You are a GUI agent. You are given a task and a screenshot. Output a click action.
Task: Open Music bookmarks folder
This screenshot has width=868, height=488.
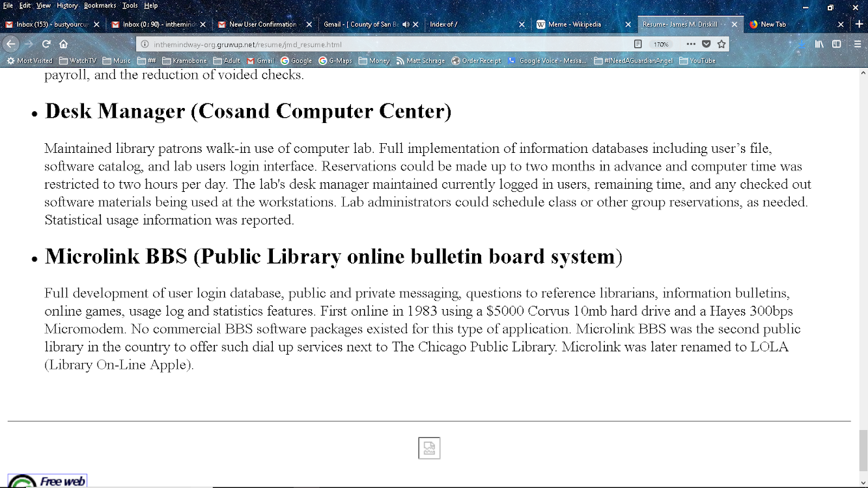pos(117,61)
